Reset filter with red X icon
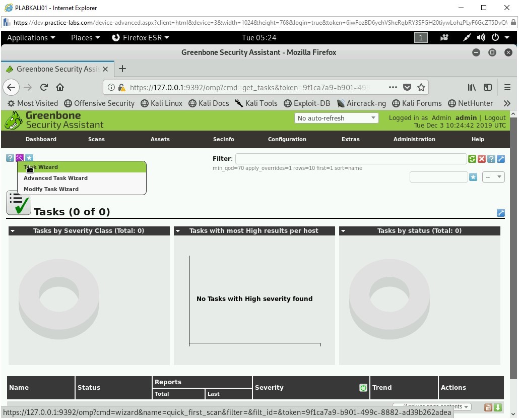 (x=482, y=159)
